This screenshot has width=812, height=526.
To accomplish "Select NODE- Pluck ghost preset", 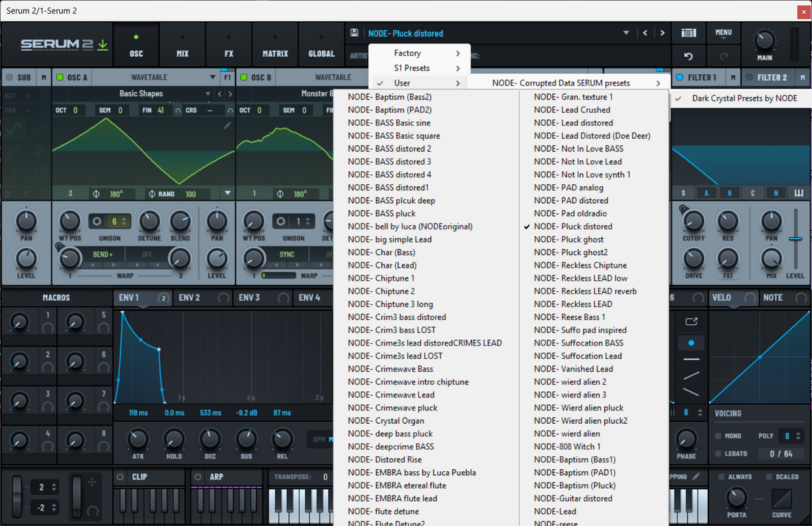I will 568,239.
